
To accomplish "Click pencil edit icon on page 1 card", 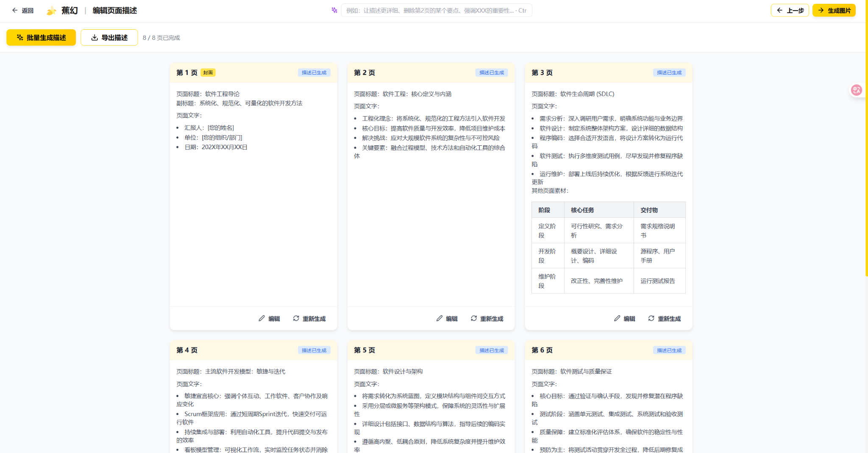I will 262,318.
